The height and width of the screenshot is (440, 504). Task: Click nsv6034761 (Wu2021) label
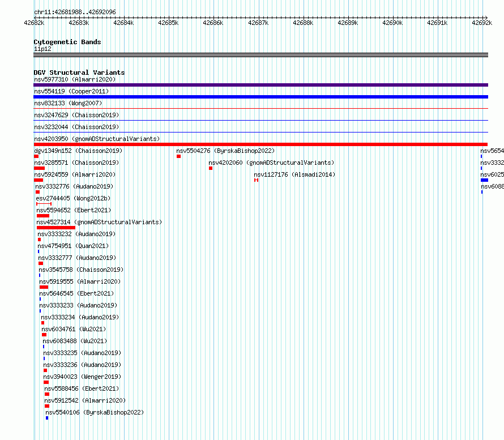[74, 329]
